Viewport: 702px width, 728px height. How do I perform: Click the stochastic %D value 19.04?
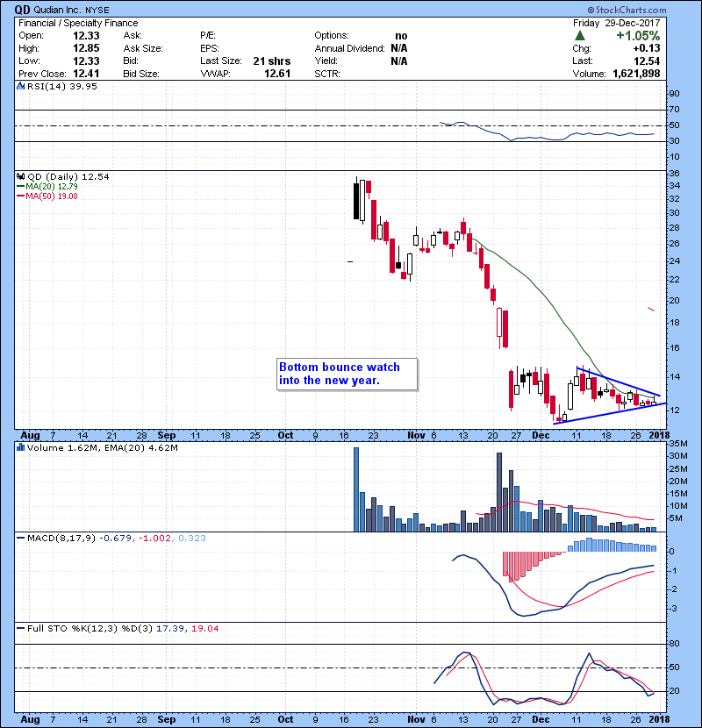204,628
